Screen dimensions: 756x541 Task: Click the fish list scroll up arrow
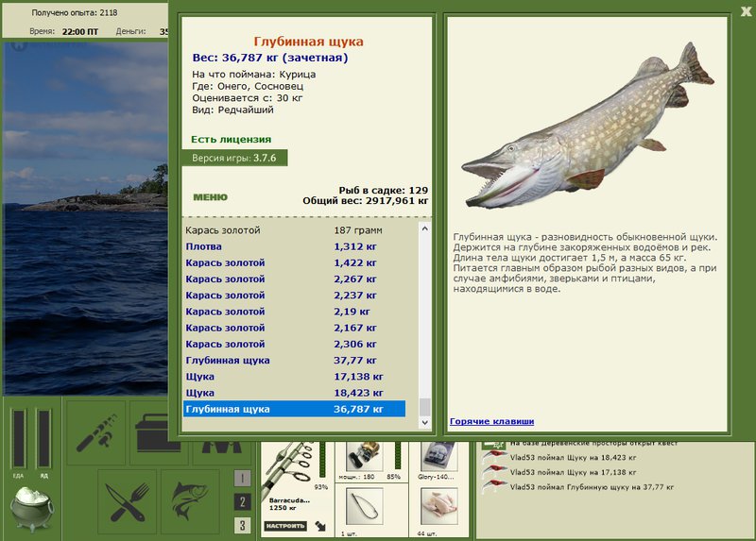[424, 228]
